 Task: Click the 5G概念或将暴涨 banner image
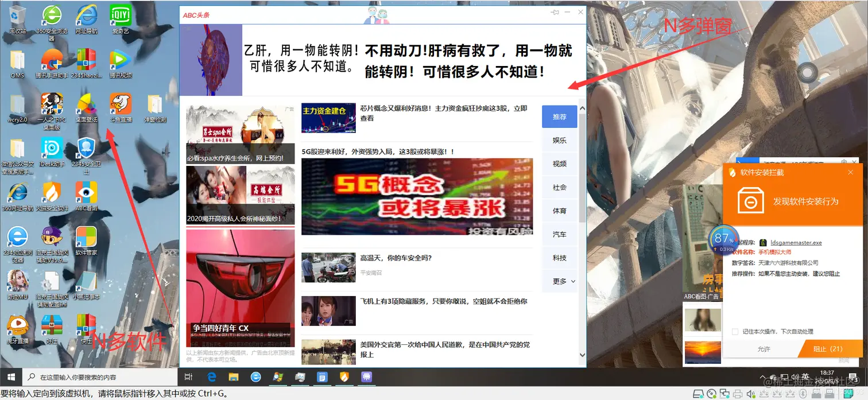[x=417, y=197]
